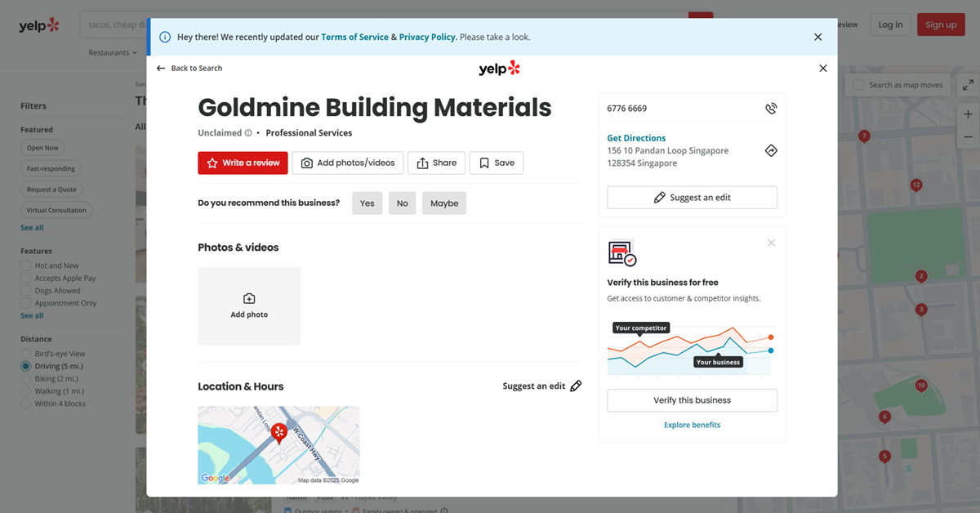Click the Yelp logo in modal header

tap(499, 69)
